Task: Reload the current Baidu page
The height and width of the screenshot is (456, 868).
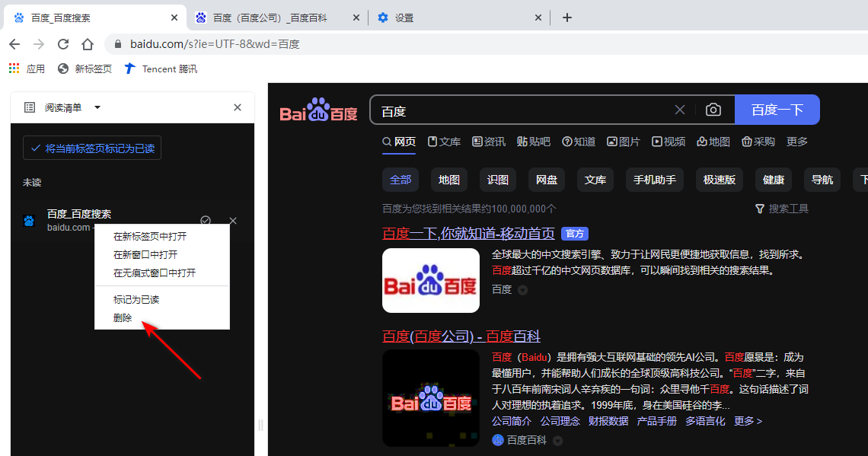Action: point(63,44)
